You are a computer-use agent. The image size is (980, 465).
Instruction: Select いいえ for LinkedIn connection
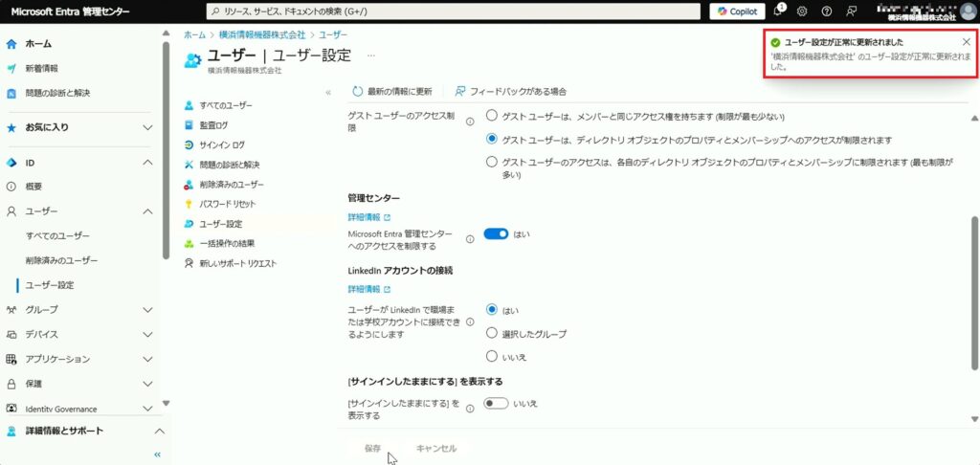click(492, 356)
